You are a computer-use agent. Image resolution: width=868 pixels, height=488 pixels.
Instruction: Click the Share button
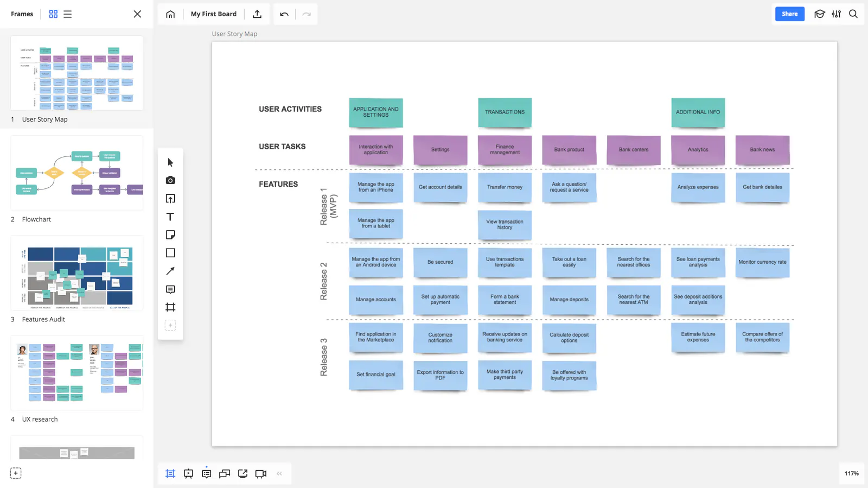click(790, 14)
